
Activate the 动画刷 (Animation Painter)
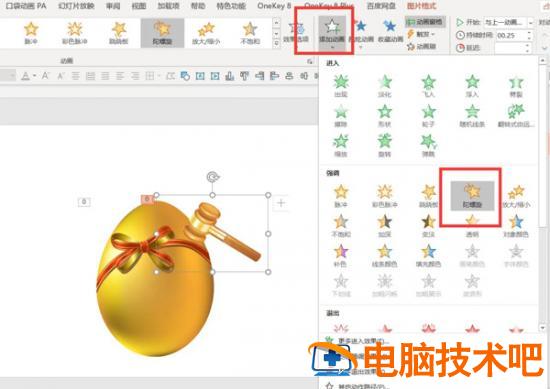[421, 46]
